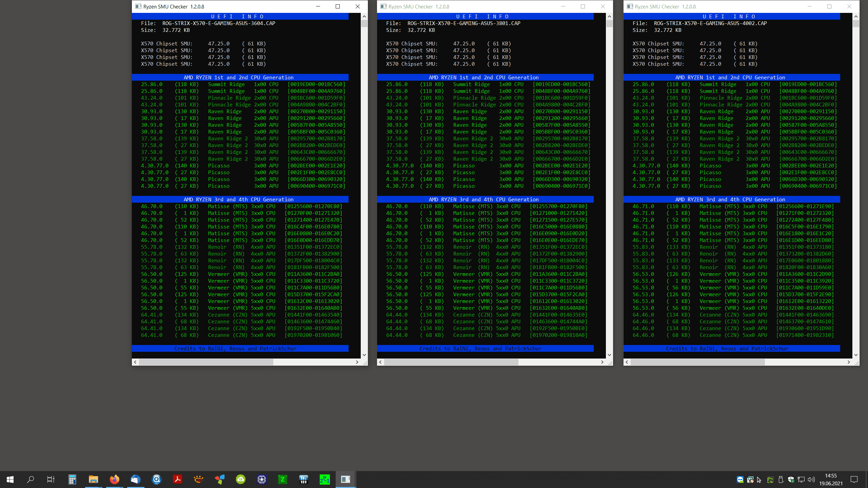Viewport: 868px width, 488px height.
Task: Click Safely Remove Hardware USB tray icon
Action: pyautogui.click(x=781, y=480)
